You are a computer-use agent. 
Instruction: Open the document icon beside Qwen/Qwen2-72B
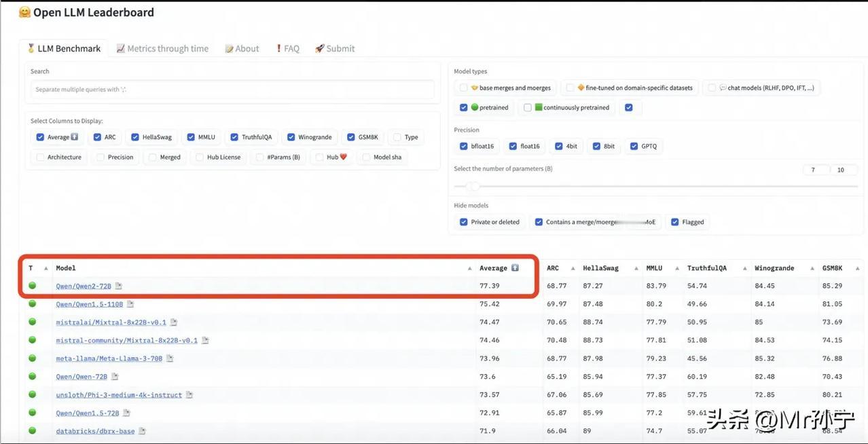click(x=119, y=286)
